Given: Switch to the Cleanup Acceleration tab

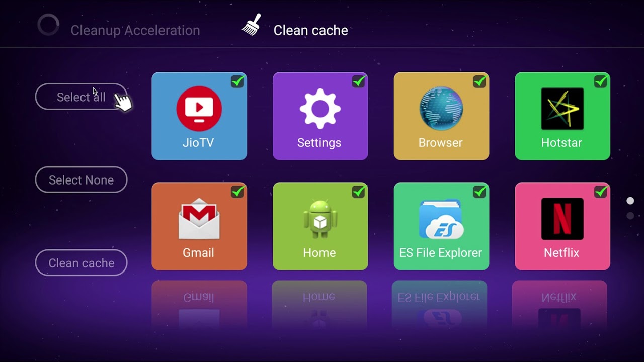Looking at the screenshot, I should 135,30.
